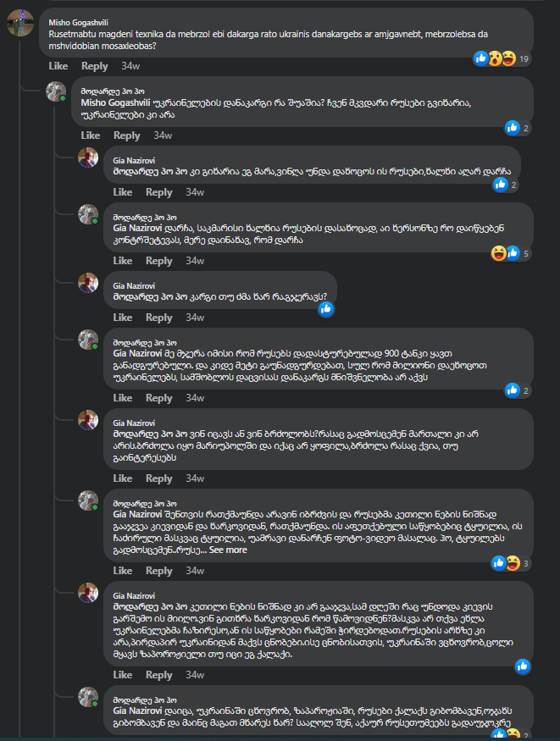The width and height of the screenshot is (560, 741).
Task: Click the angry emoji reaction on the top post
Action: (x=508, y=58)
